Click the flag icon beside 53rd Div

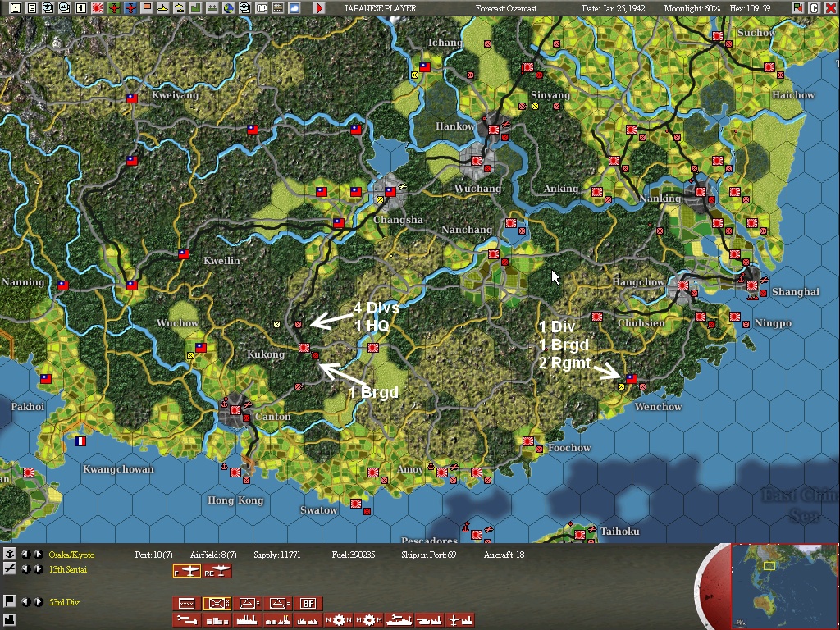click(x=9, y=601)
